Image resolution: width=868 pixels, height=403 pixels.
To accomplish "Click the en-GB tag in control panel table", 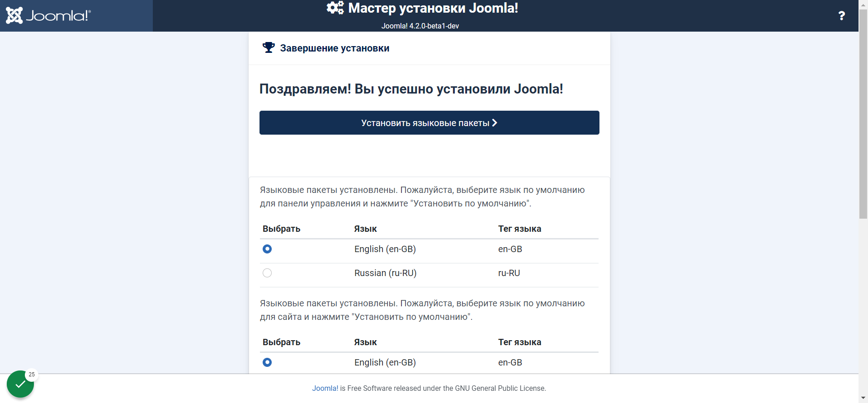I will tap(510, 249).
